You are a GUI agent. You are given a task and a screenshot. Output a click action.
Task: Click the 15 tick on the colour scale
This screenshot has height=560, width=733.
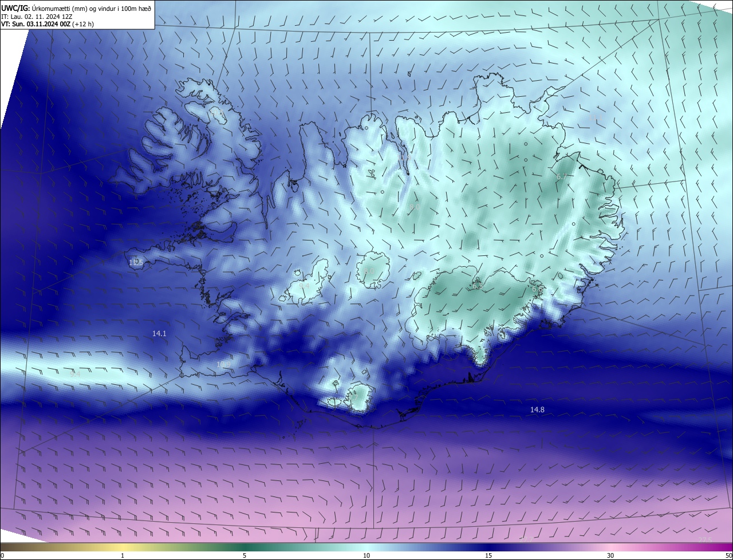click(488, 555)
